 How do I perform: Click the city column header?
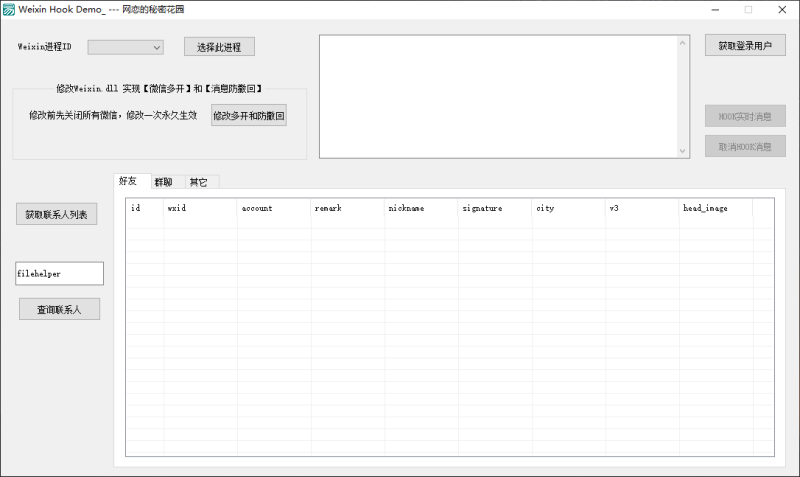569,208
